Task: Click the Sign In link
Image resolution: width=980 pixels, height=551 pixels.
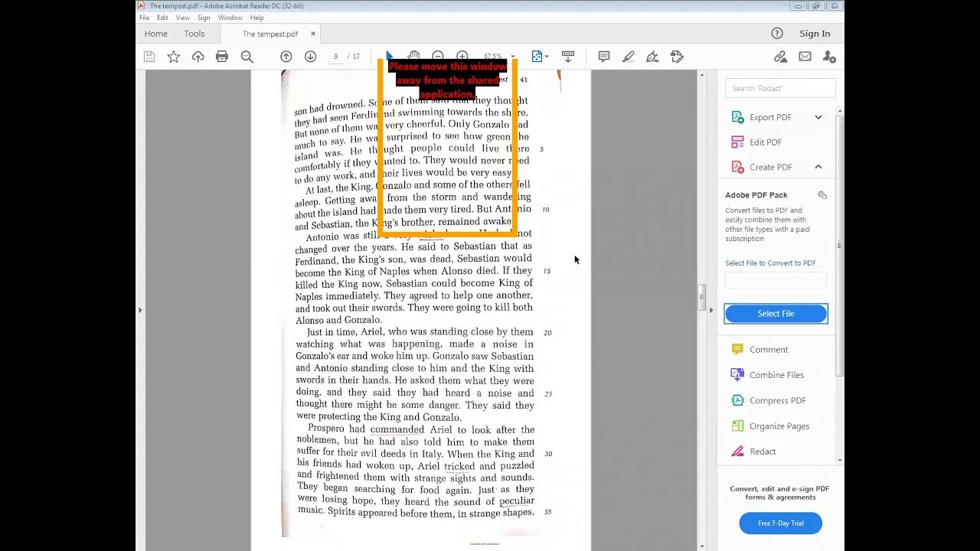Action: point(815,34)
